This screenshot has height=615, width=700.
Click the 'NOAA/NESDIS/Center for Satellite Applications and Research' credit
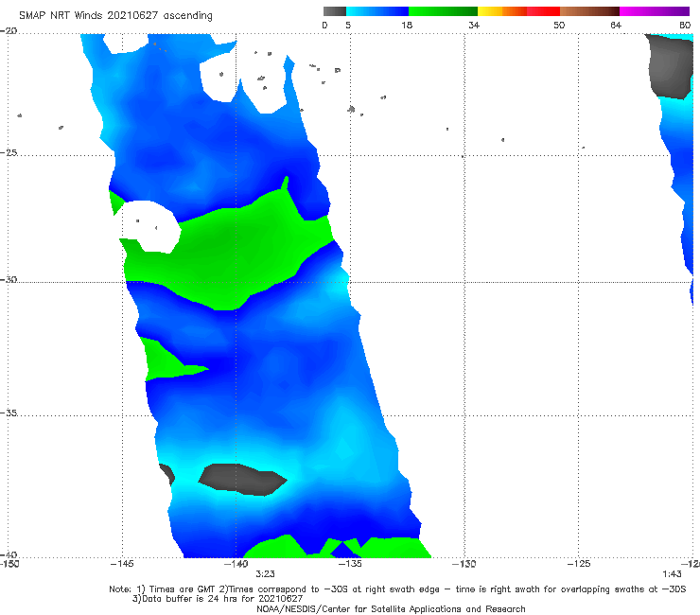[x=391, y=608]
